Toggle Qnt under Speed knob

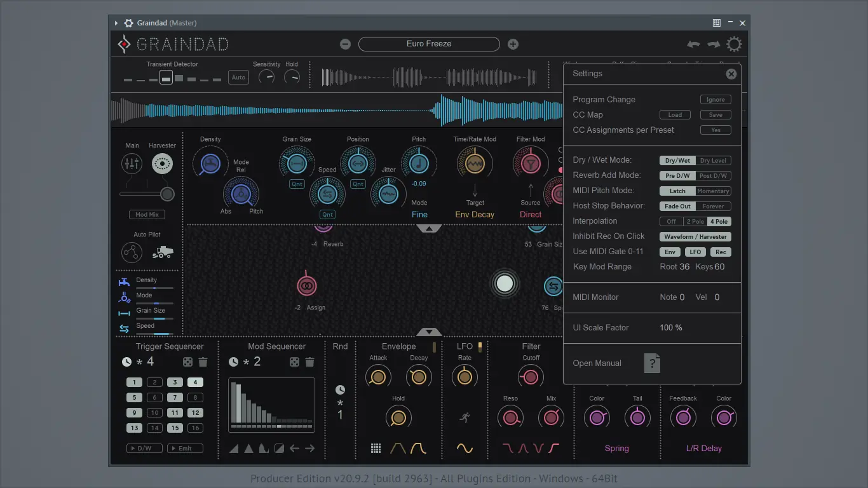click(x=327, y=215)
